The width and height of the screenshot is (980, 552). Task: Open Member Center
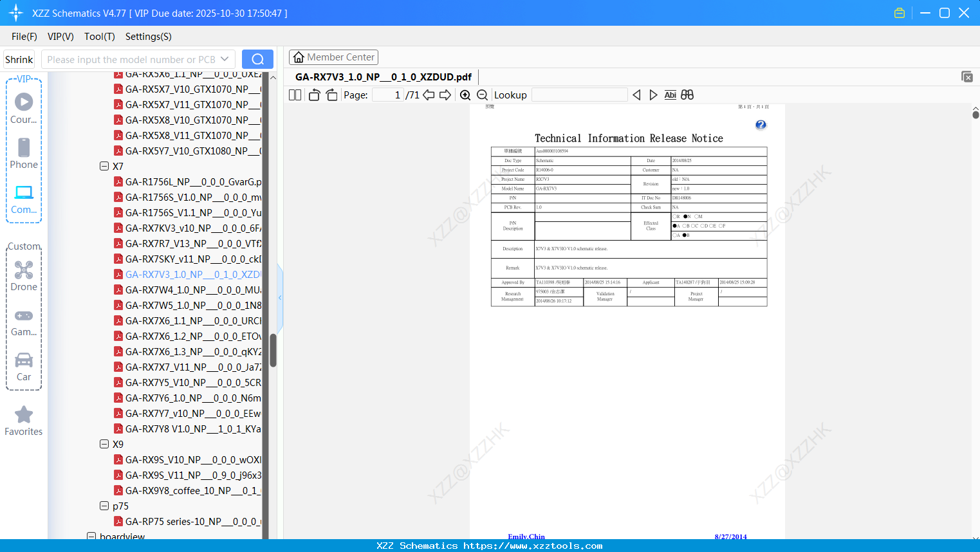tap(333, 57)
